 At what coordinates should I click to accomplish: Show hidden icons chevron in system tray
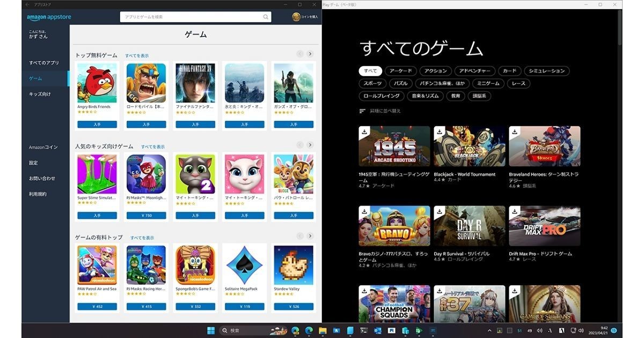tap(489, 330)
